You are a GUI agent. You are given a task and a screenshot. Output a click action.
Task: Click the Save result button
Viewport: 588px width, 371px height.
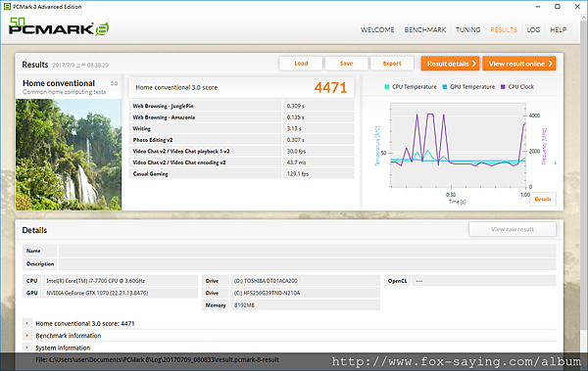(x=346, y=64)
